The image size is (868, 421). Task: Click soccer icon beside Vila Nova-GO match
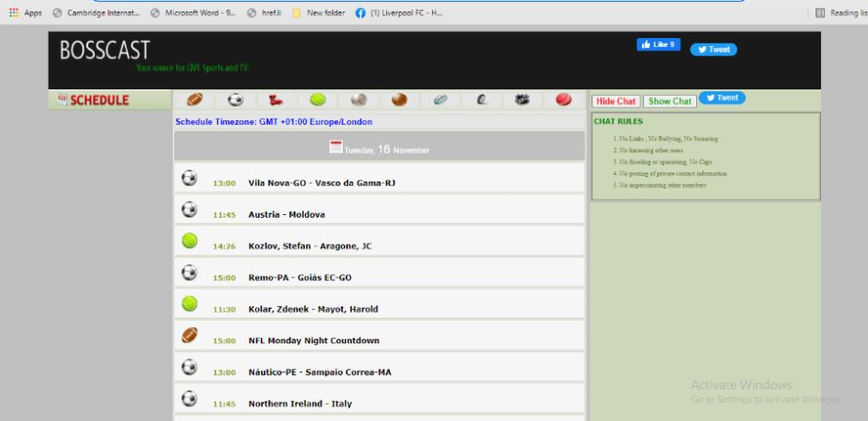(189, 178)
